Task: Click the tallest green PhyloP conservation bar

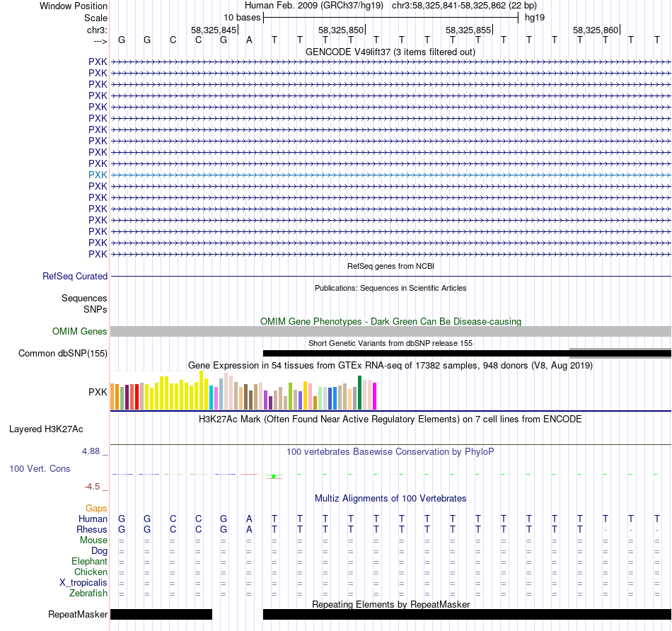Action: tap(274, 477)
